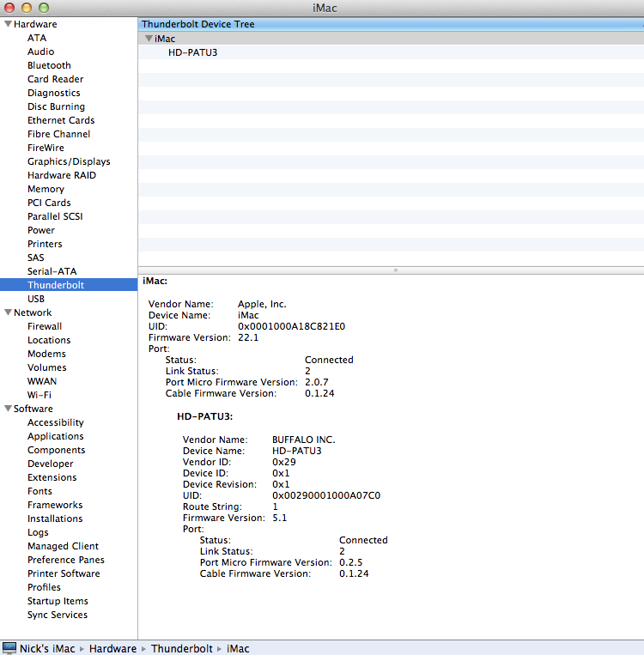Open Disc Burning details

[56, 106]
